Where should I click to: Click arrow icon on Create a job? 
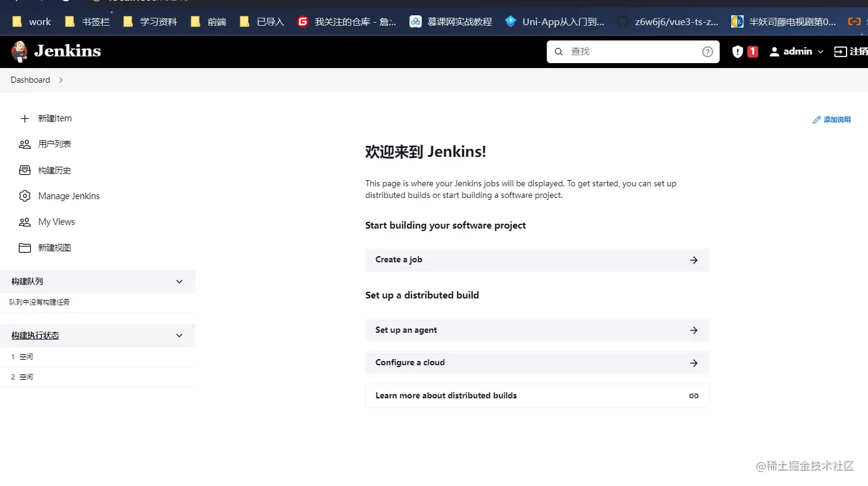pos(693,260)
